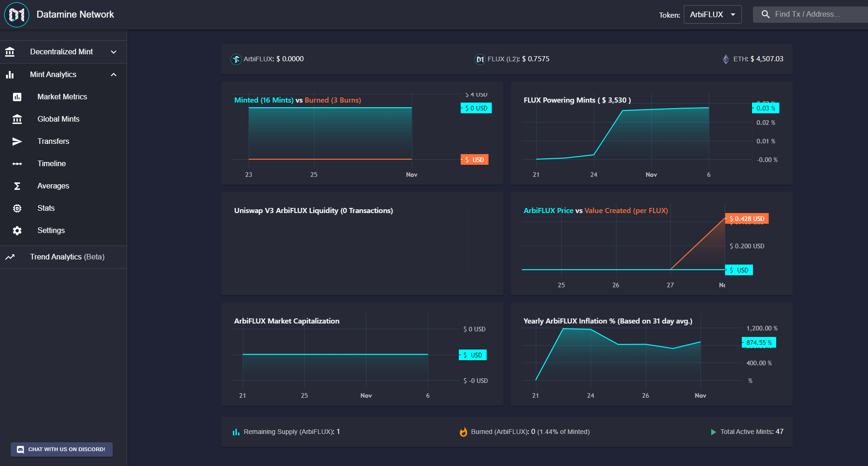Click Value Created (per FLUX) legend text
The image size is (868, 466).
click(x=626, y=211)
